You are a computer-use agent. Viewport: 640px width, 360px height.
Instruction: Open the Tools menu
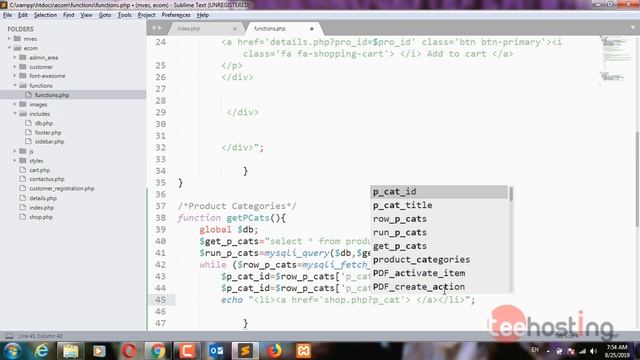pyautogui.click(x=124, y=15)
